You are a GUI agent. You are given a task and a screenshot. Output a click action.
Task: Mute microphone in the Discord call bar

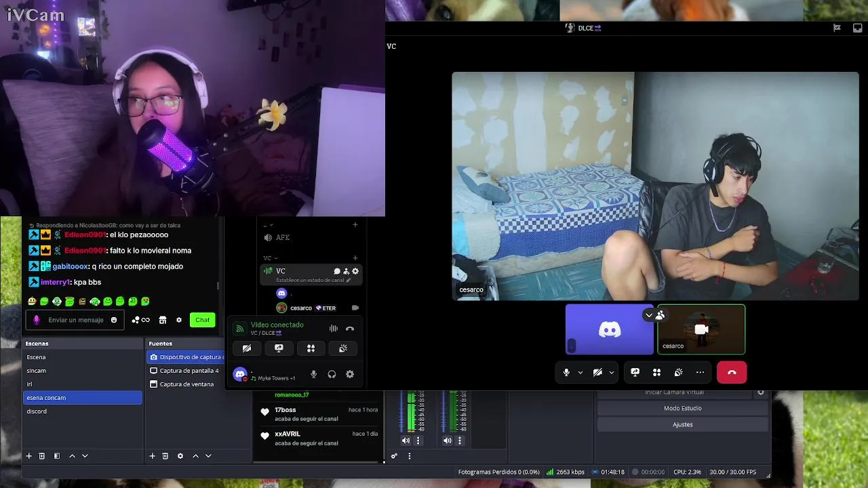coord(566,372)
